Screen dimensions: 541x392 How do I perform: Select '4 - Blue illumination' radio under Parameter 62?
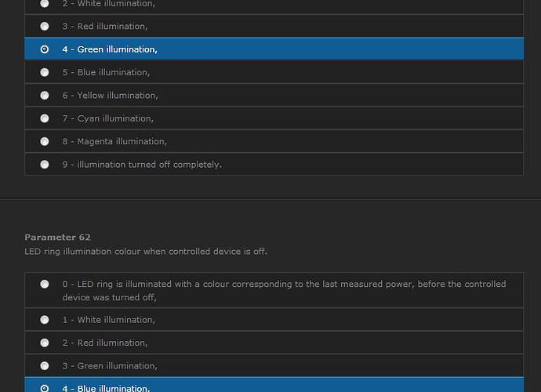pos(45,388)
